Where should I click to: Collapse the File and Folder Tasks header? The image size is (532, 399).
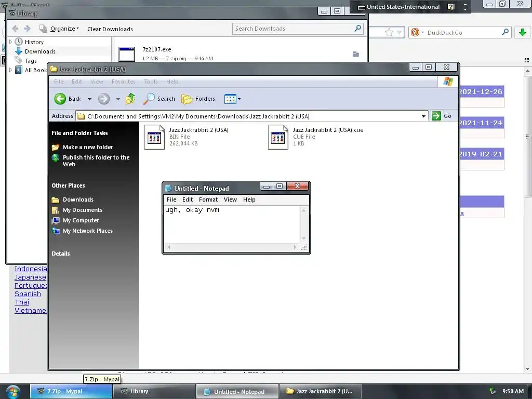[79, 133]
